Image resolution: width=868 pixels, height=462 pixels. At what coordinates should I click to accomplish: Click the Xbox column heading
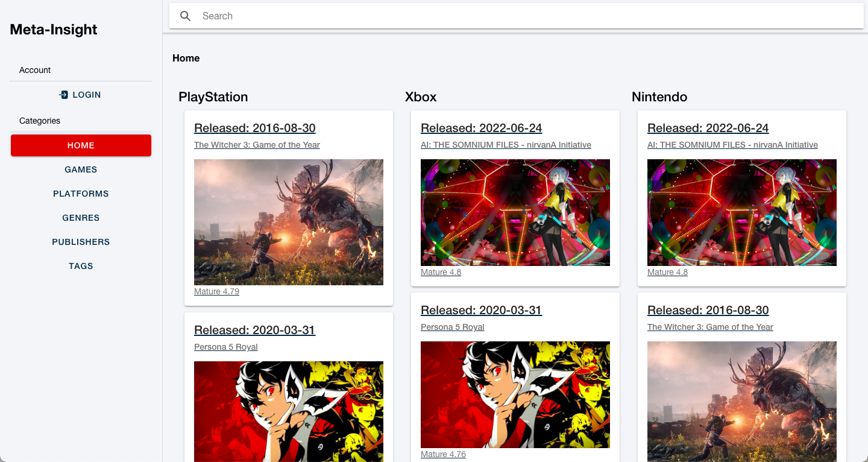click(x=421, y=97)
